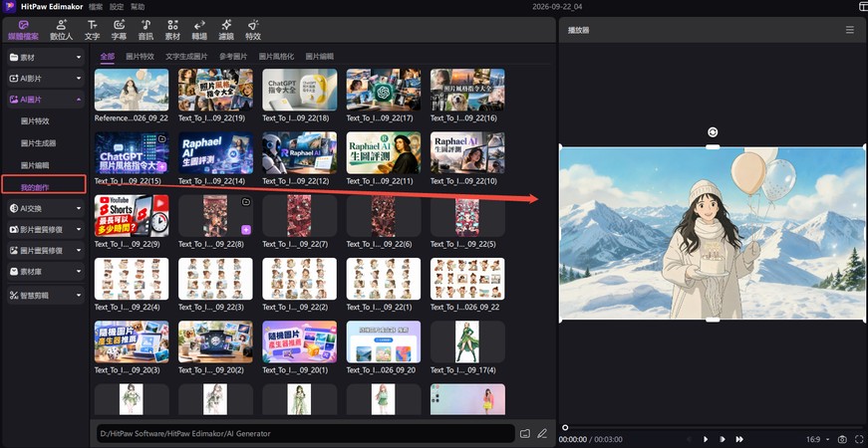
Task: Open the 媒體檔案 media toolbar tab
Action: coord(23,31)
